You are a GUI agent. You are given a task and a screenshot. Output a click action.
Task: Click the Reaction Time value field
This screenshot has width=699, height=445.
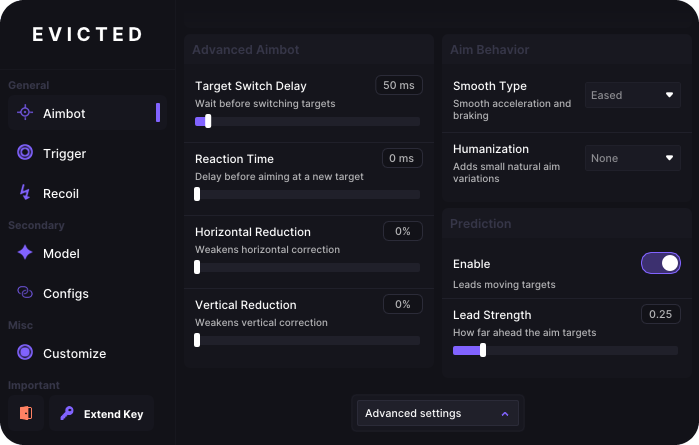tap(402, 158)
